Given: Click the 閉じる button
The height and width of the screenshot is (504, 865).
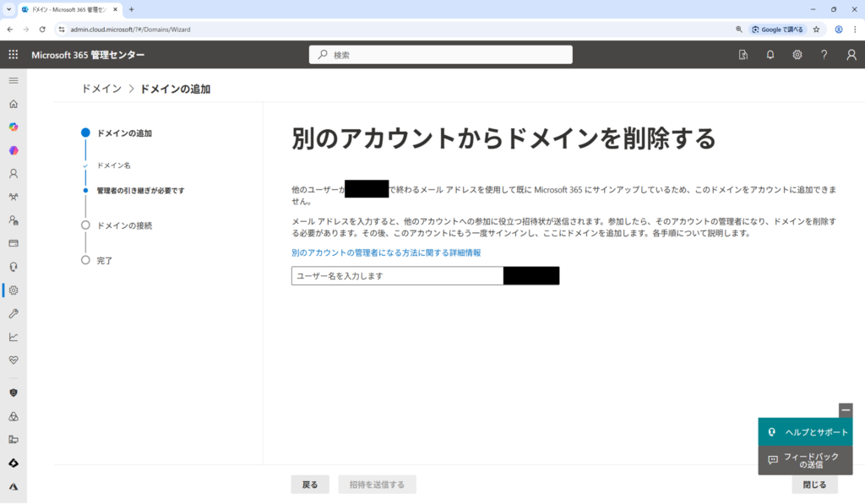Looking at the screenshot, I should click(x=814, y=485).
